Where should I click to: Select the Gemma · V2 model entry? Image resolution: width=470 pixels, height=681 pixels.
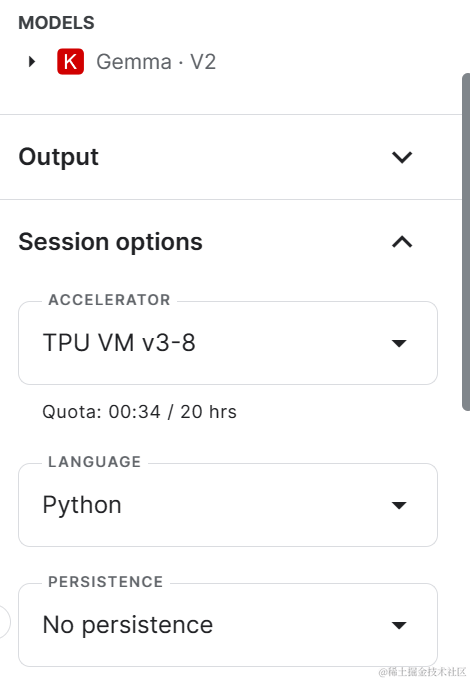click(156, 62)
